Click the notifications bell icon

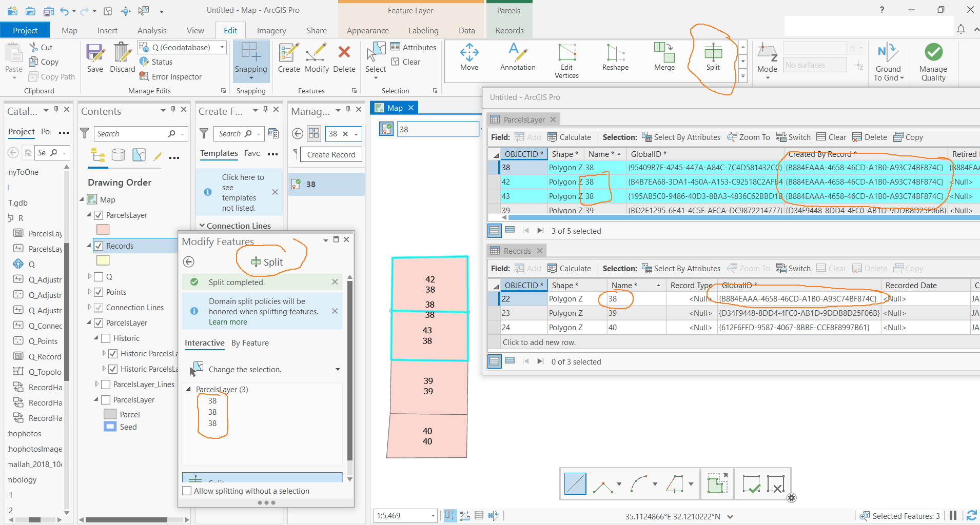[x=961, y=29]
